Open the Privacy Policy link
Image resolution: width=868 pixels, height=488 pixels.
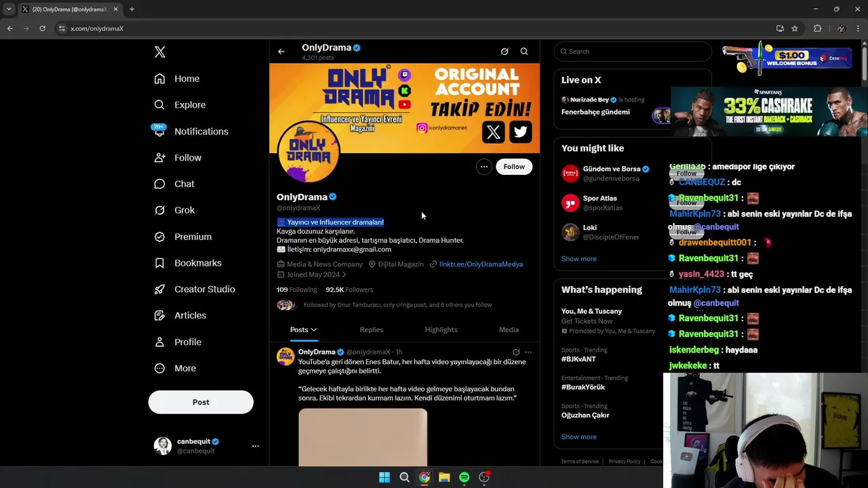[625, 462]
